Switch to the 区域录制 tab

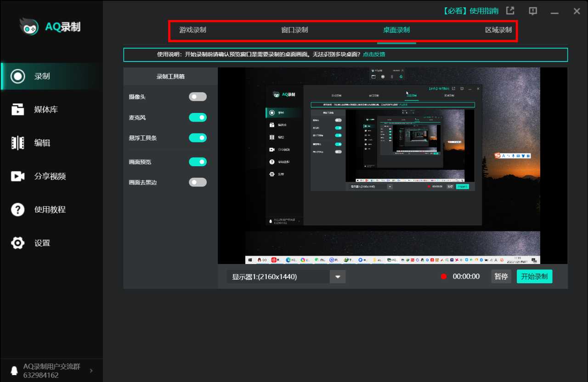[498, 30]
